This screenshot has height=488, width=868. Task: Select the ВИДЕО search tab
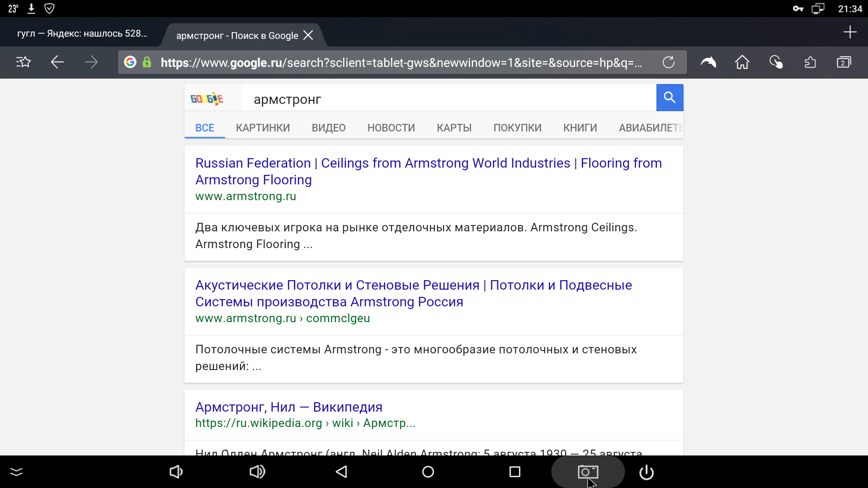[x=329, y=128]
